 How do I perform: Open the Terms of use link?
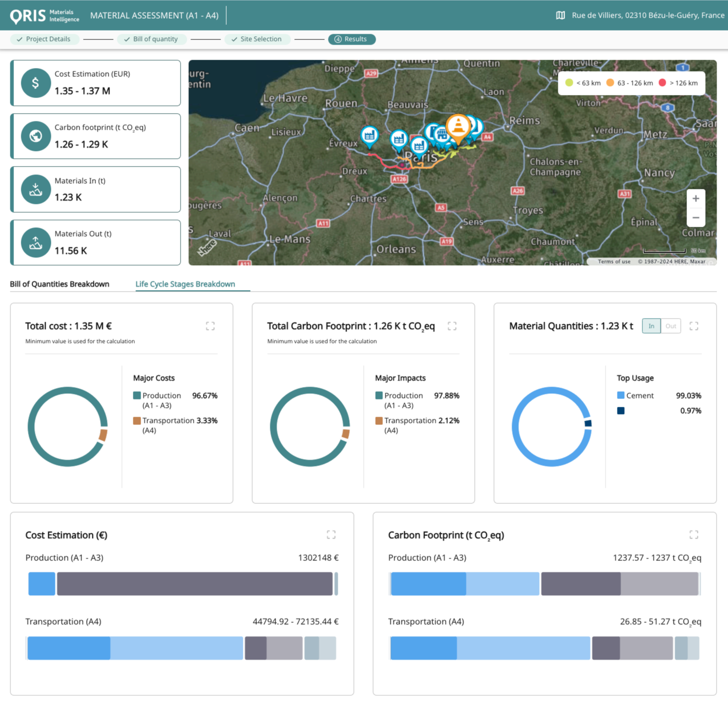pos(613,261)
